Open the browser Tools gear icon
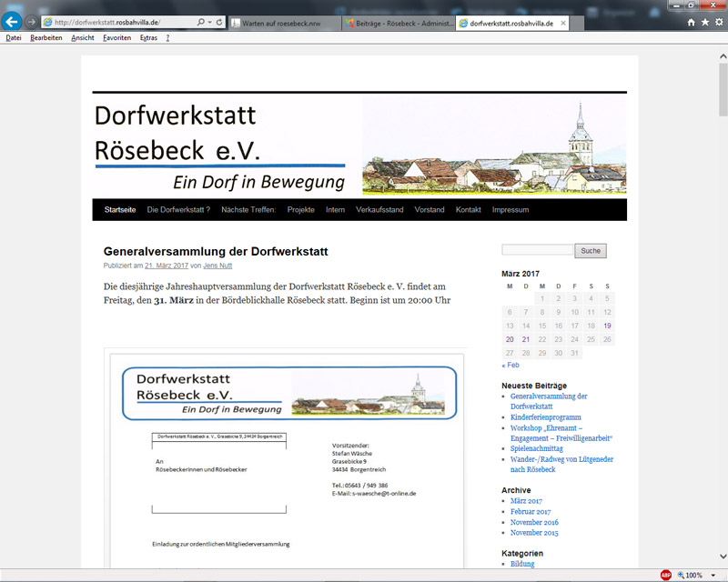This screenshot has width=728, height=582. tap(718, 22)
